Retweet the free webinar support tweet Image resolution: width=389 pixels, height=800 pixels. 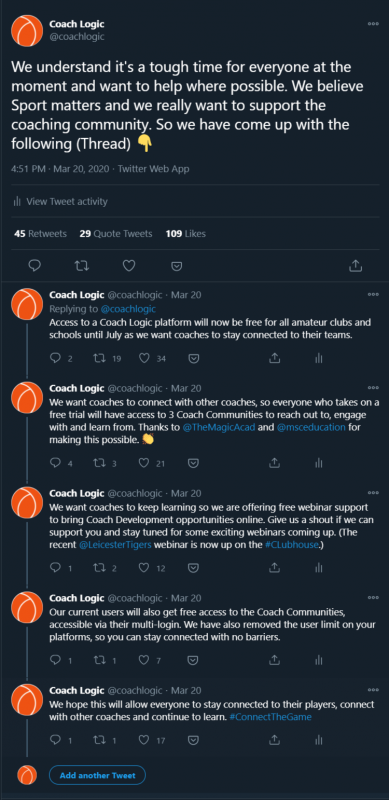click(100, 567)
